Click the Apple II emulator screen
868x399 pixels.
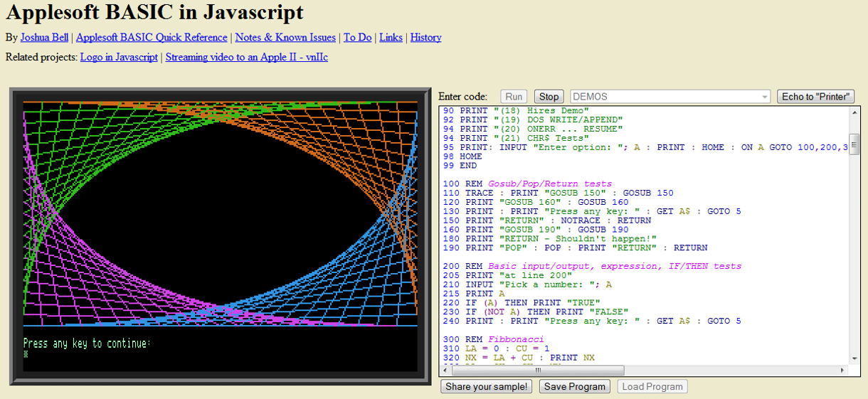(x=221, y=237)
